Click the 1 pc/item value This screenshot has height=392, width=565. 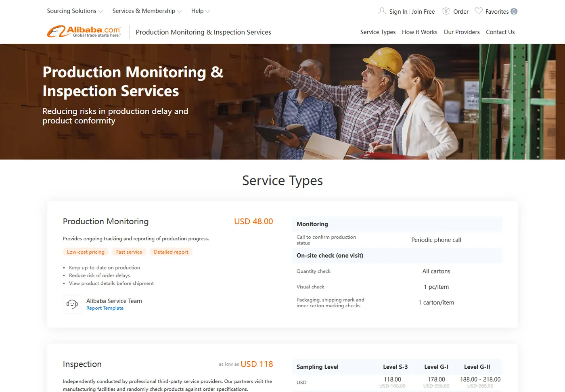[436, 287]
